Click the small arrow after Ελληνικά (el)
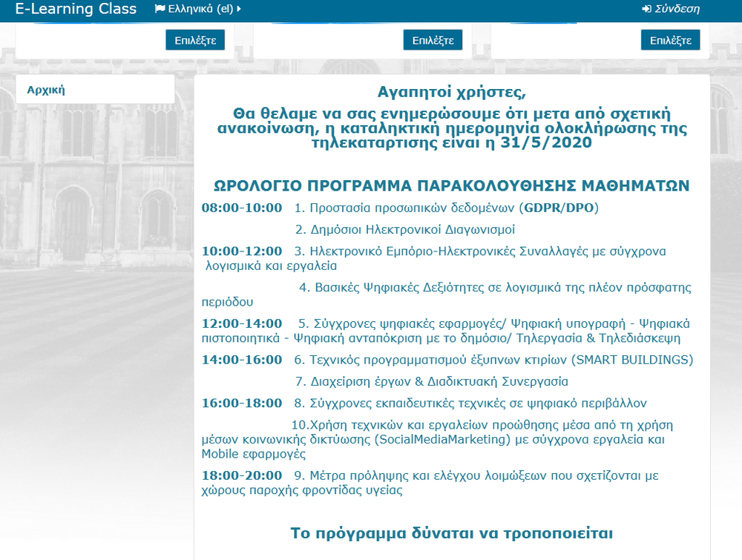The image size is (742, 560). (240, 9)
